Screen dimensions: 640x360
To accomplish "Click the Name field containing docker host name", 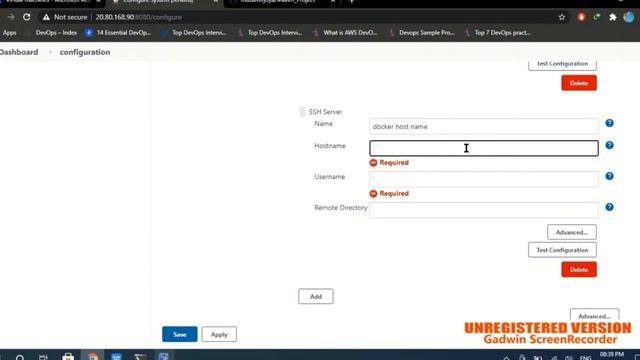I will [484, 127].
